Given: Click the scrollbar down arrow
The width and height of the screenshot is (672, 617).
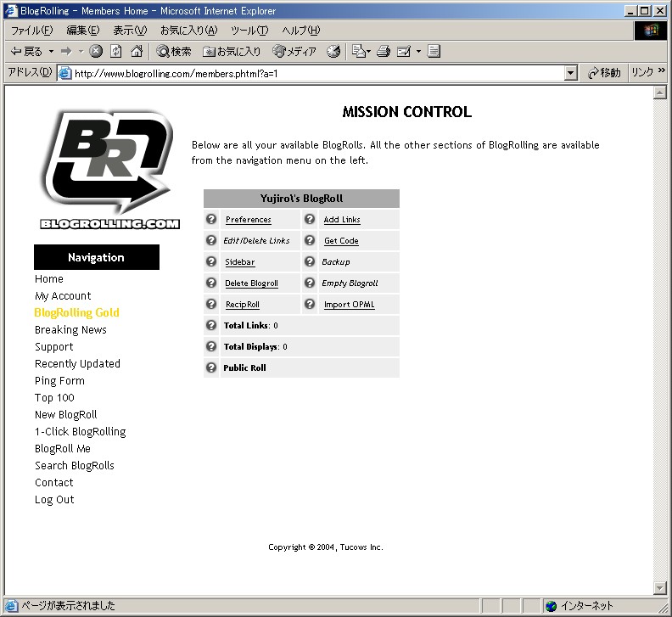Looking at the screenshot, I should pyautogui.click(x=659, y=587).
